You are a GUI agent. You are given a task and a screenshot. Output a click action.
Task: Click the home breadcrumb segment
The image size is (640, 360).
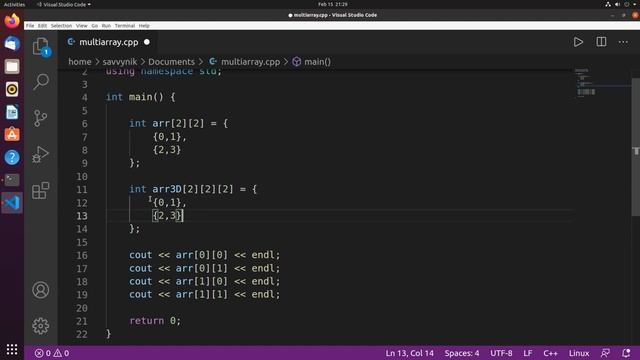point(80,62)
